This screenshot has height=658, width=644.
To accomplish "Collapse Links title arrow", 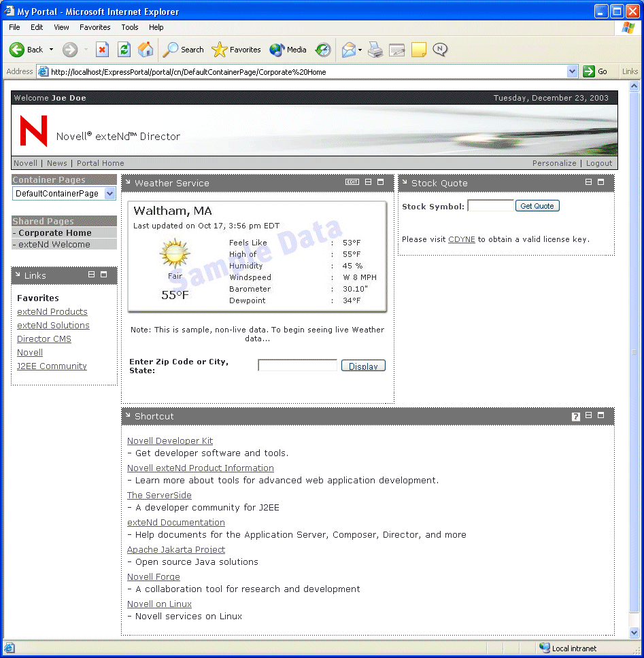I will (x=18, y=275).
